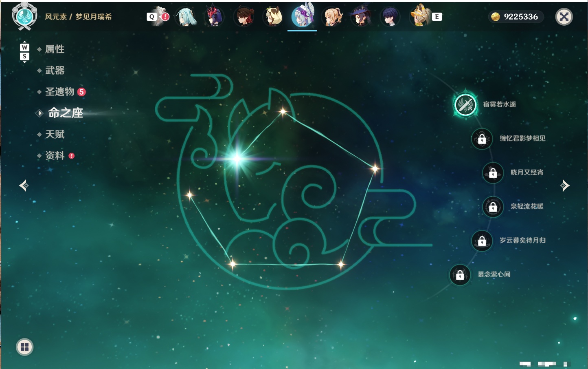Open the 资料 profile tab
Screen dimensions: 588x369
tap(55, 156)
